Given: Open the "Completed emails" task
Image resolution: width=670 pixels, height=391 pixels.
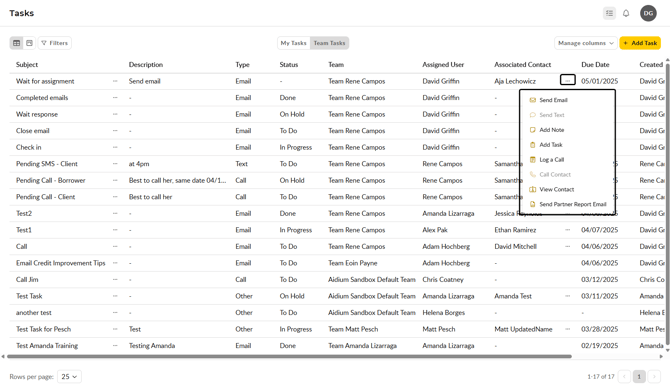Looking at the screenshot, I should coord(42,98).
